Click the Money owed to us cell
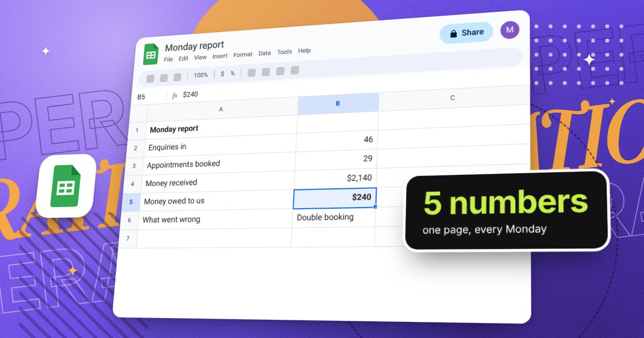 216,201
